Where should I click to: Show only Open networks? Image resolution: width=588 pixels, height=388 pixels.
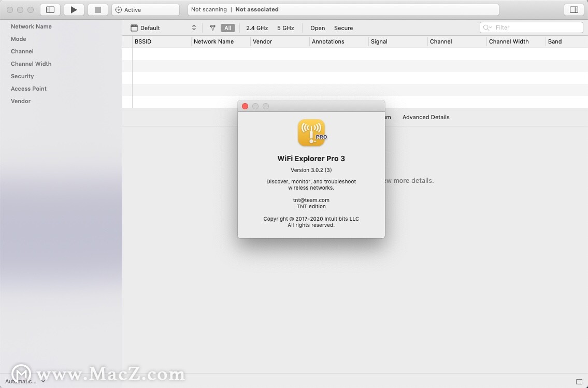click(318, 28)
